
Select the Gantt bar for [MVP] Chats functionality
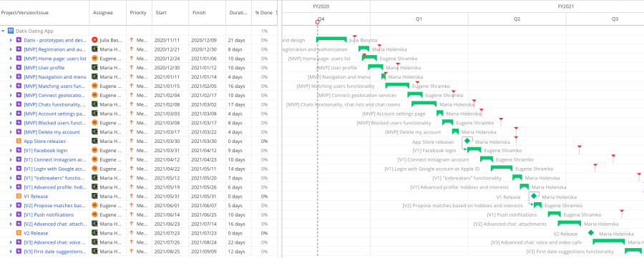click(x=424, y=104)
